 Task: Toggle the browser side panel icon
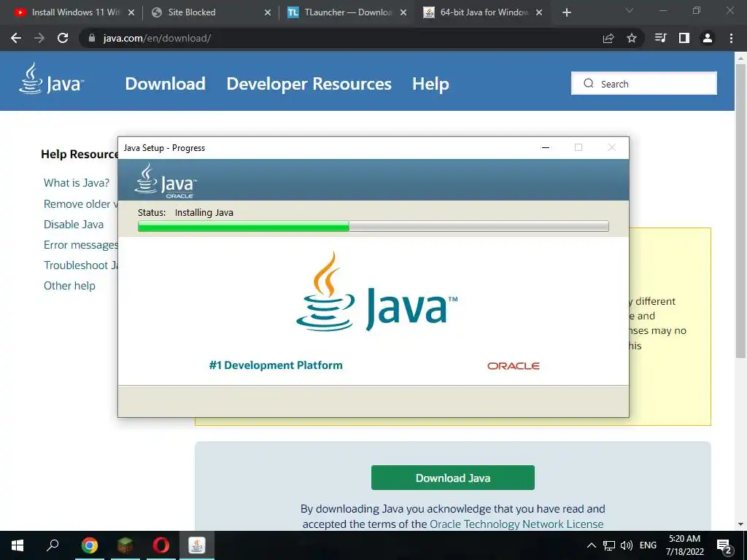[x=684, y=38]
